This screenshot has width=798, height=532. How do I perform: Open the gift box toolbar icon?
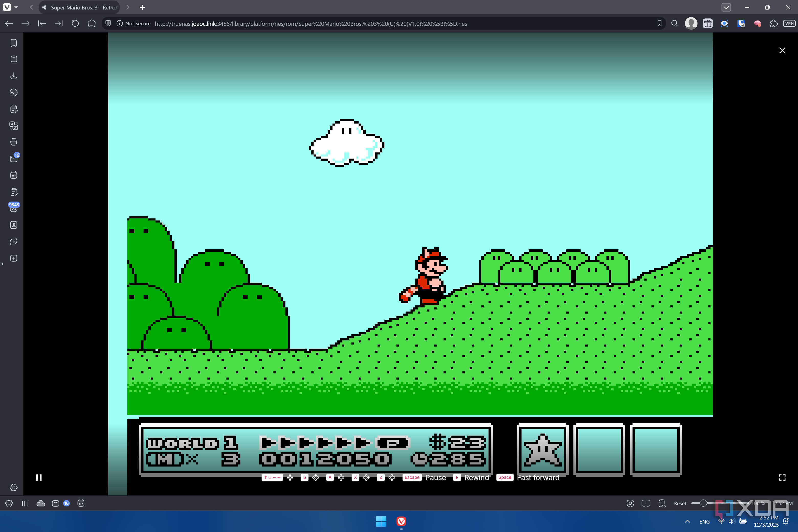pos(708,24)
